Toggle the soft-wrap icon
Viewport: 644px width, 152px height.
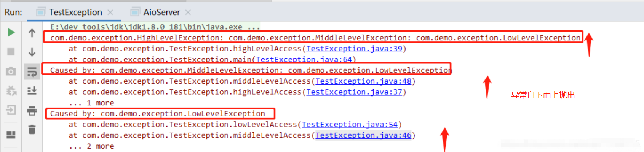(x=32, y=71)
